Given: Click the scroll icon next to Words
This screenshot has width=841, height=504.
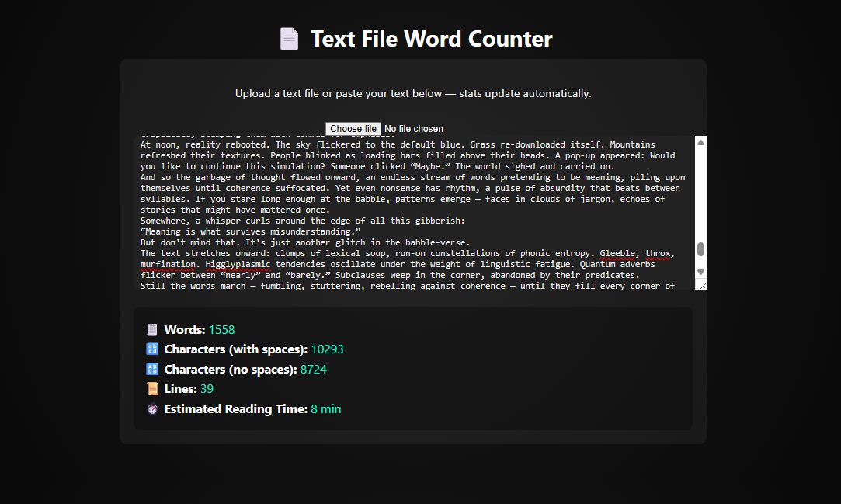Looking at the screenshot, I should pyautogui.click(x=151, y=329).
